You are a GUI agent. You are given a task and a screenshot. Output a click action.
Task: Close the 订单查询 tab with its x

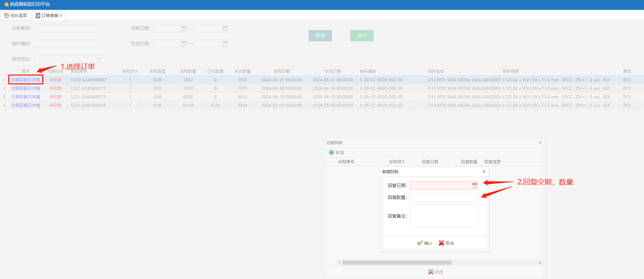(x=61, y=16)
